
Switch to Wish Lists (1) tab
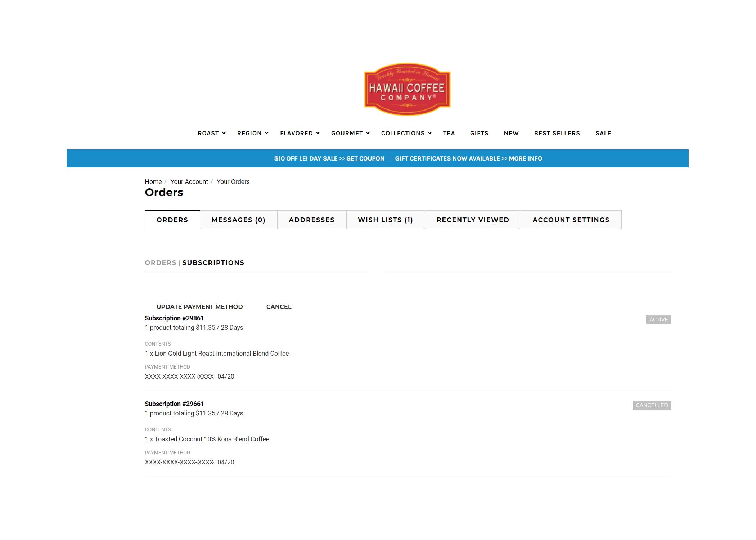(x=385, y=220)
